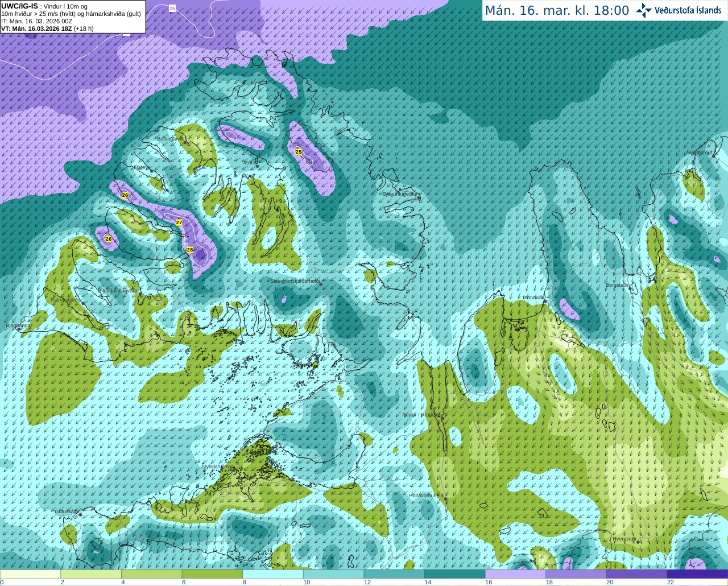Click the Siglufjörður station label
Viewport: 728px width, 586px height.
[x=700, y=152]
